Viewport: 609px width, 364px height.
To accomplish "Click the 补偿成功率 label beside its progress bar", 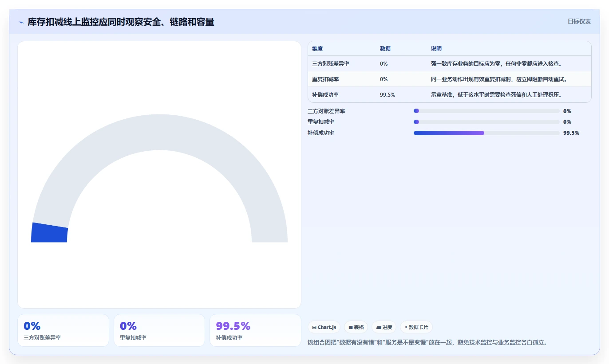I will (x=321, y=133).
